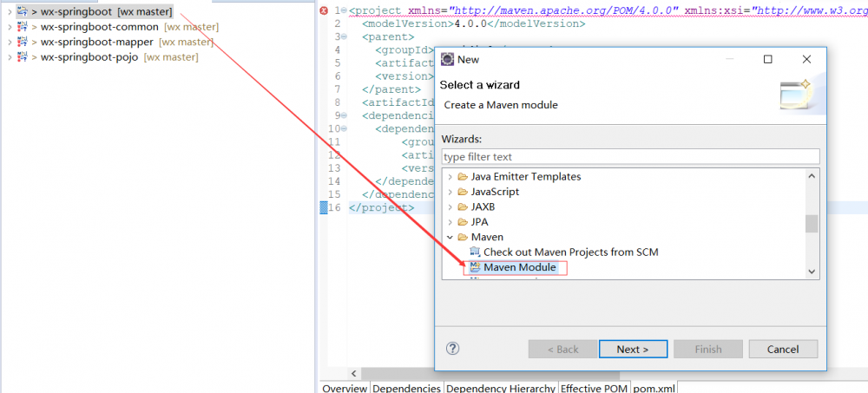Expand the JPA wizard category
The height and width of the screenshot is (393, 868).
point(450,222)
